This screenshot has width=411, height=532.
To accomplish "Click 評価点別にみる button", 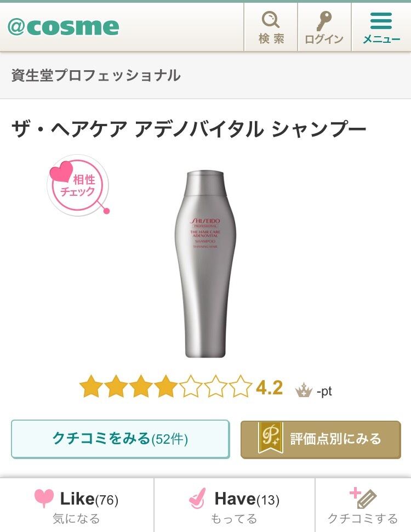I will tap(321, 439).
